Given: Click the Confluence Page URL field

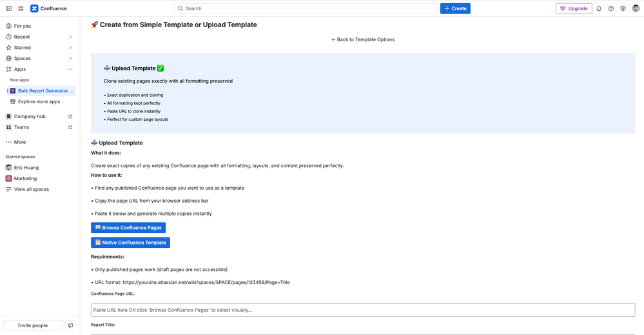Looking at the screenshot, I should pos(363,310).
